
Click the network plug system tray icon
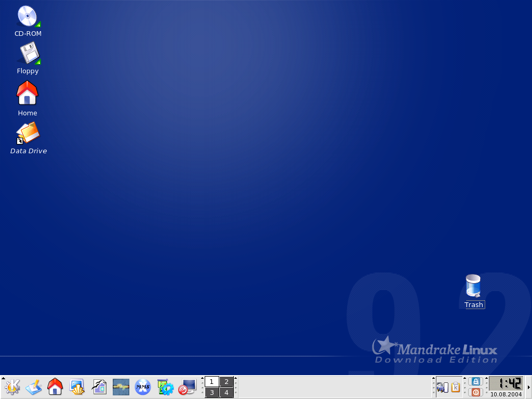tap(442, 387)
